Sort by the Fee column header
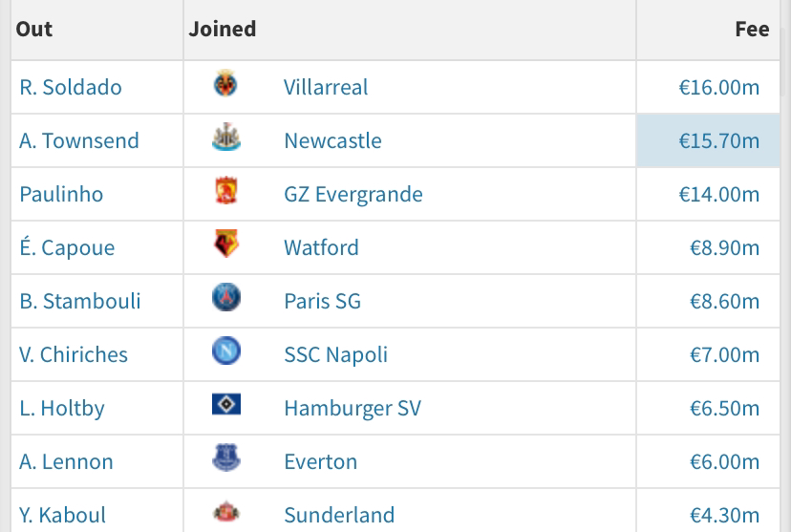Screen dimensions: 791x532 (752, 29)
